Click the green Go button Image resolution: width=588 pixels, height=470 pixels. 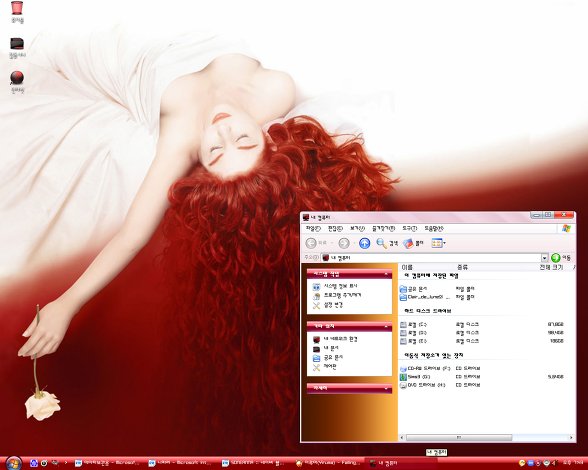click(x=556, y=258)
